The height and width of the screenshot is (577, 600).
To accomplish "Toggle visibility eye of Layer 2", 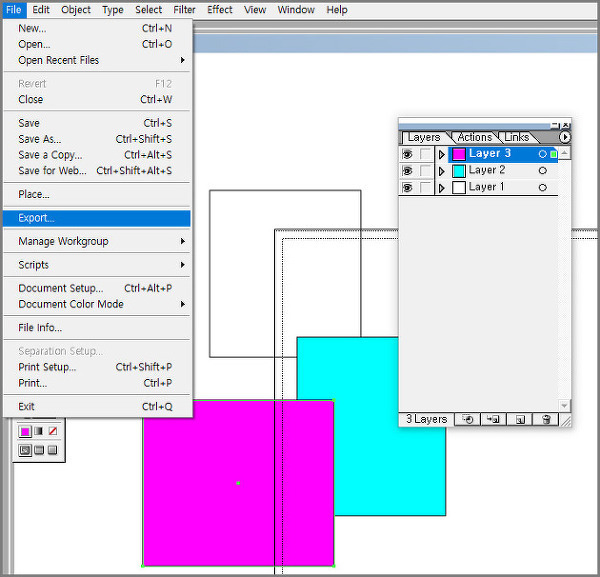I will coord(407,171).
